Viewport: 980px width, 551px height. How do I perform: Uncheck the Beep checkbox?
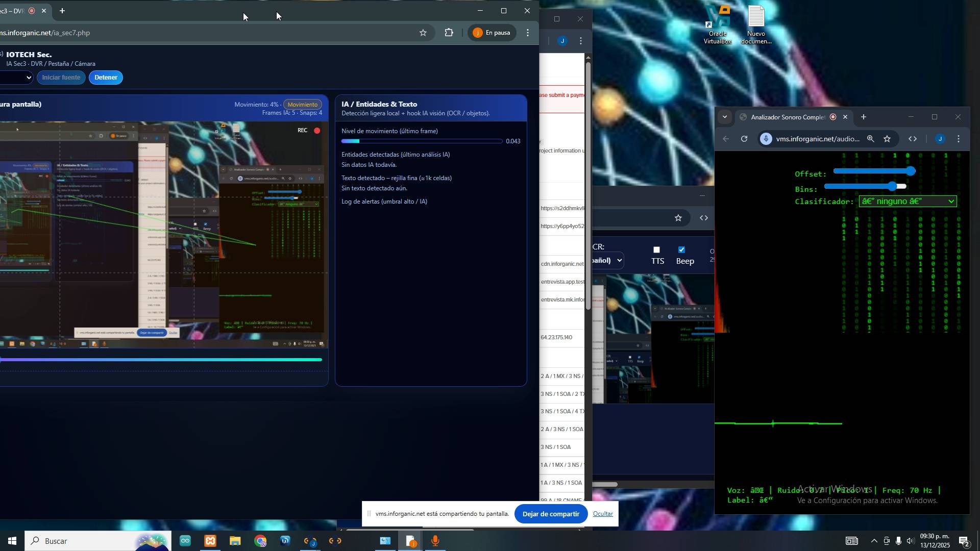[x=681, y=250]
